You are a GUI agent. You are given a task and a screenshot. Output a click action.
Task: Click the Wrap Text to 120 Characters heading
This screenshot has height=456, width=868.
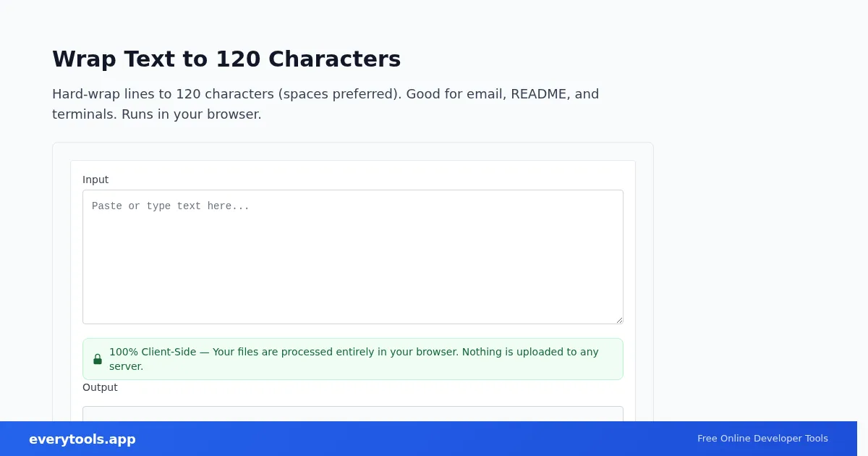[x=226, y=59]
